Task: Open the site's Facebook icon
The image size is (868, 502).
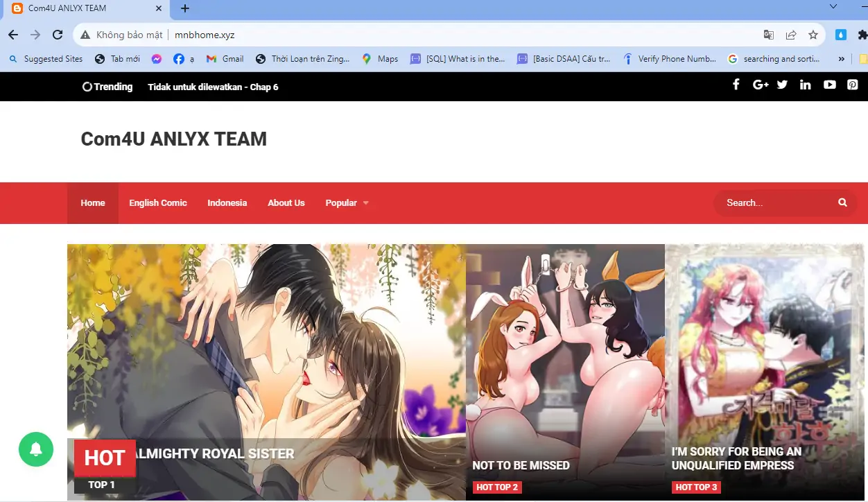Action: tap(736, 85)
